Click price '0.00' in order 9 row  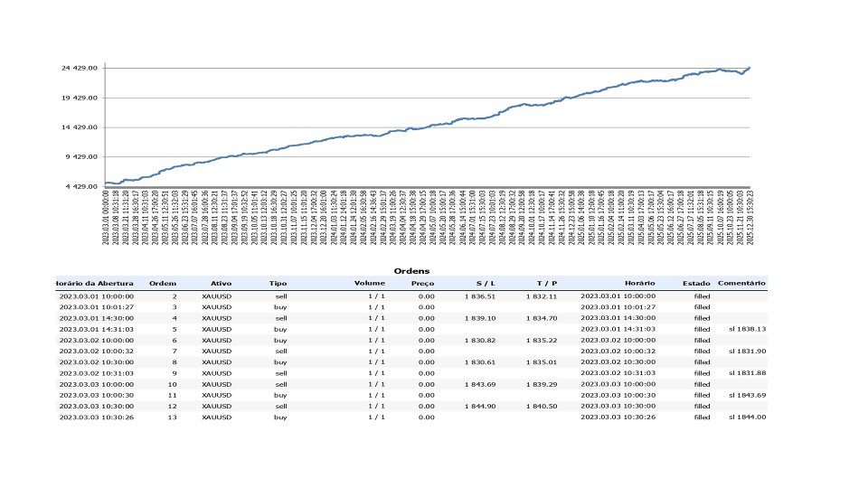click(x=426, y=373)
